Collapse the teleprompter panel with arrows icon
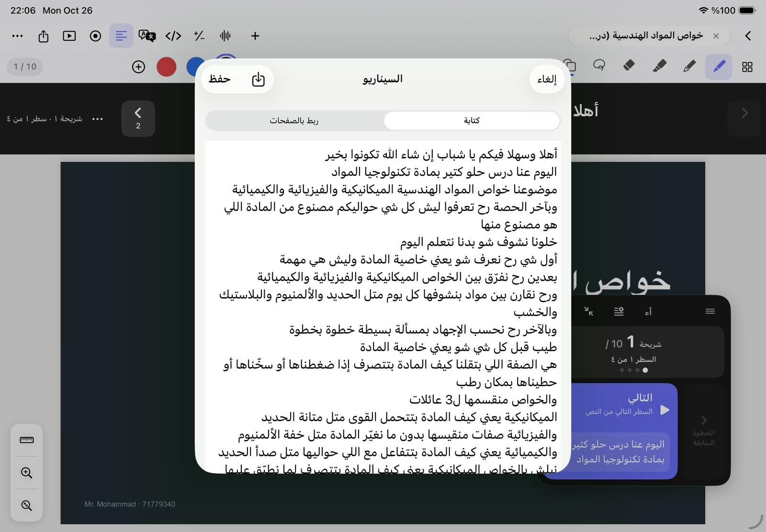766x532 pixels. (589, 312)
